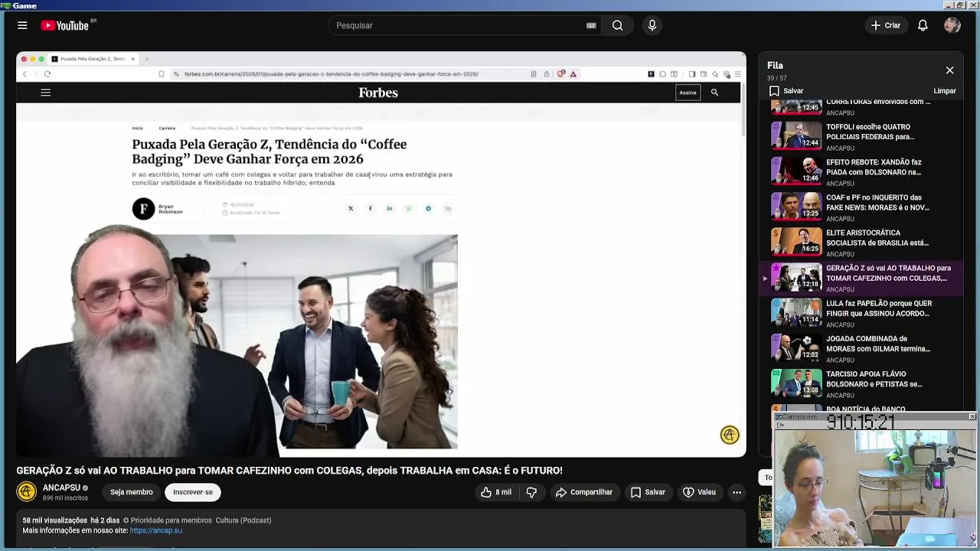Click the ANCAPSU watermark in video corner

tap(730, 435)
